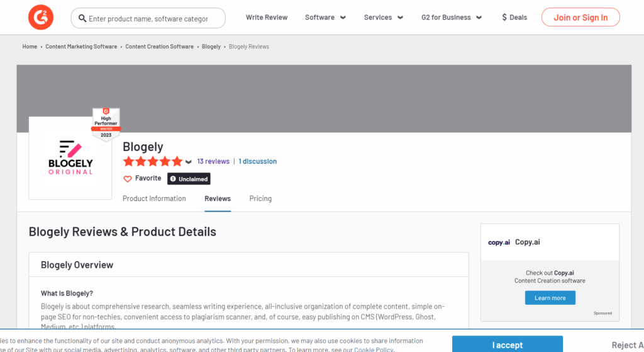Click the G2 logo icon
644x352 pixels.
(x=41, y=17)
